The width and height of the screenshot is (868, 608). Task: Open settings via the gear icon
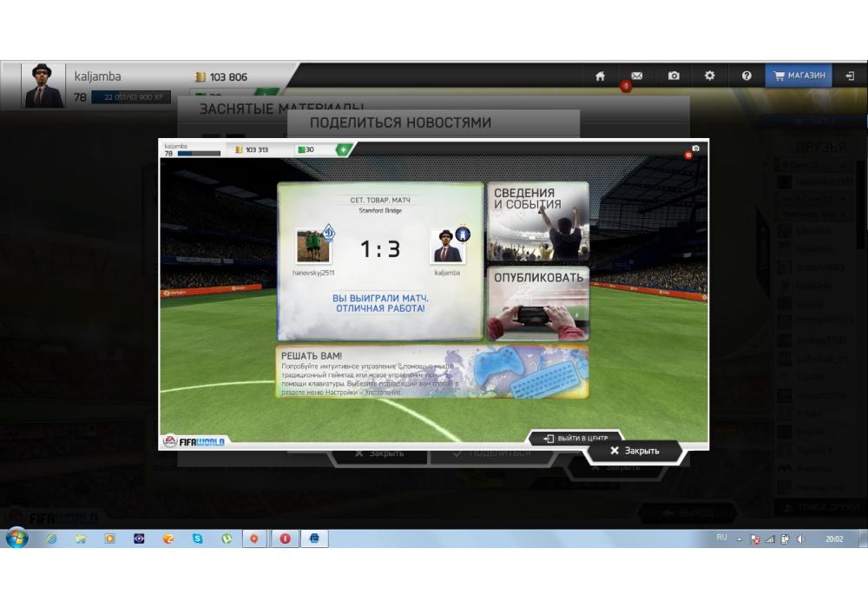(710, 76)
